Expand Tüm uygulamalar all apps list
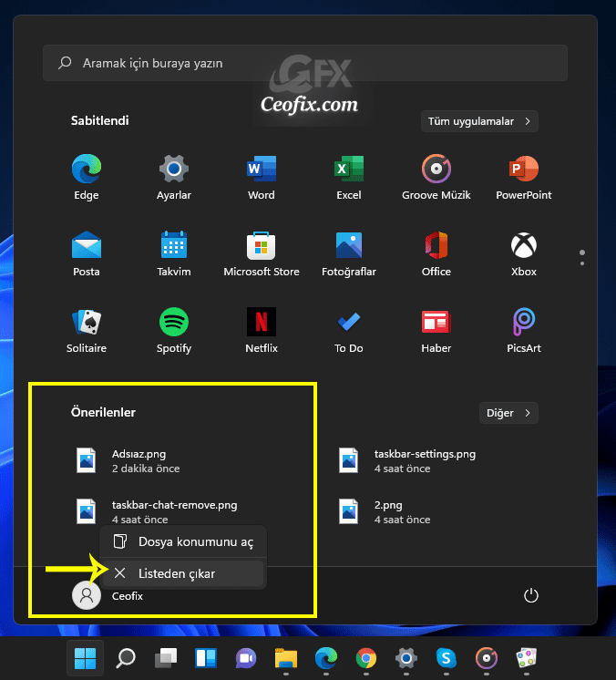Image resolution: width=616 pixels, height=680 pixels. (479, 121)
